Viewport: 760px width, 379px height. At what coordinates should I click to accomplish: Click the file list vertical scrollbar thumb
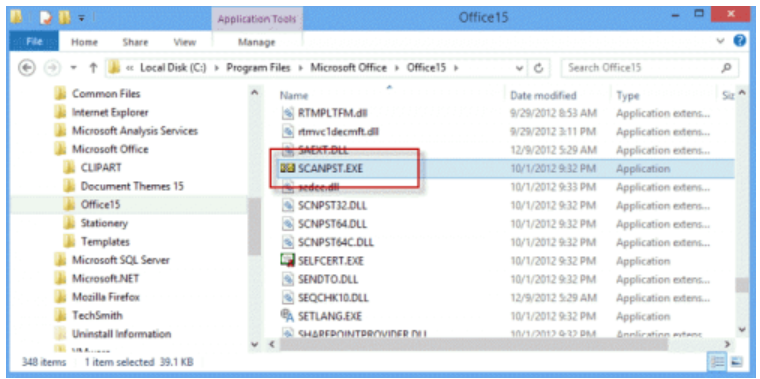tap(742, 285)
